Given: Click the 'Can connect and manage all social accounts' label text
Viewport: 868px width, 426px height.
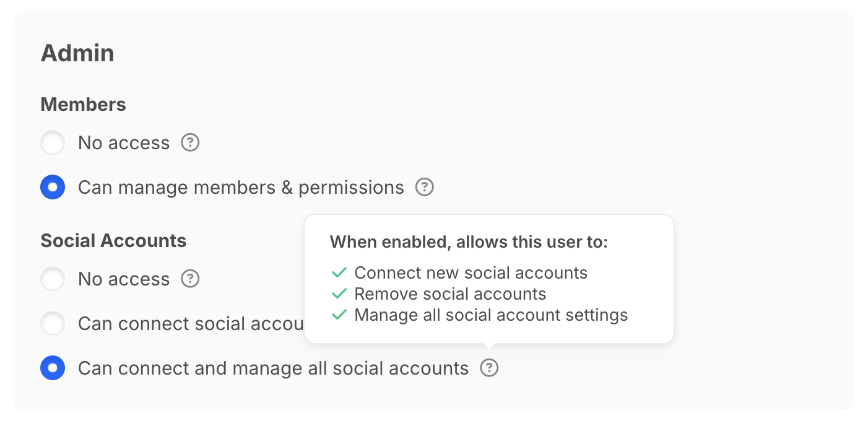Looking at the screenshot, I should [273, 368].
